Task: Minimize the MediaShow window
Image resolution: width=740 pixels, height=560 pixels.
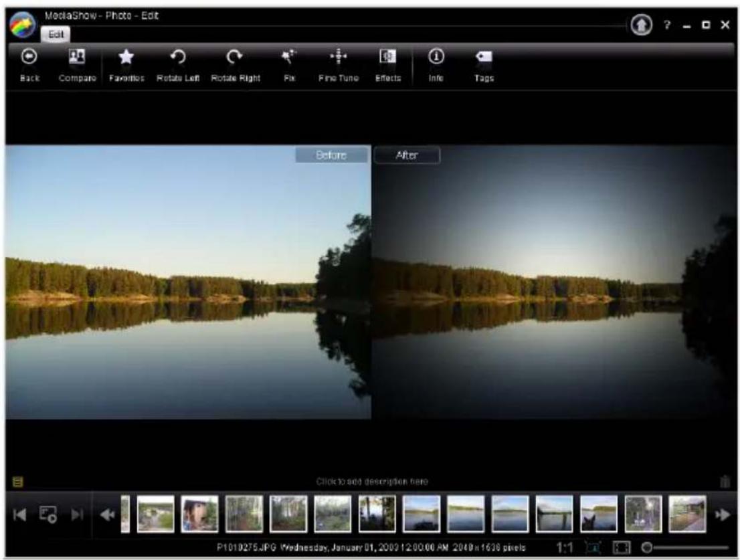Action: pyautogui.click(x=686, y=26)
